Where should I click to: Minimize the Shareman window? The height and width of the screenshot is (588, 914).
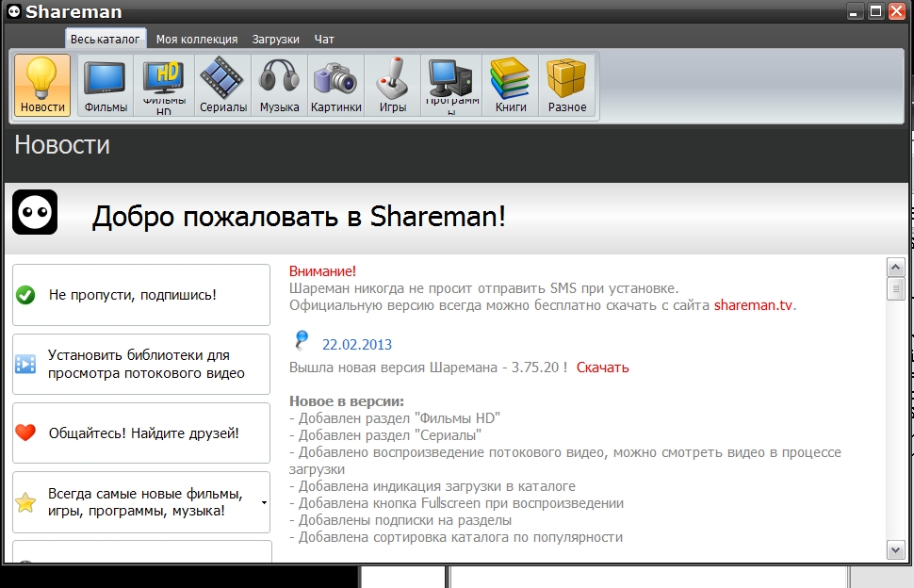pyautogui.click(x=855, y=11)
